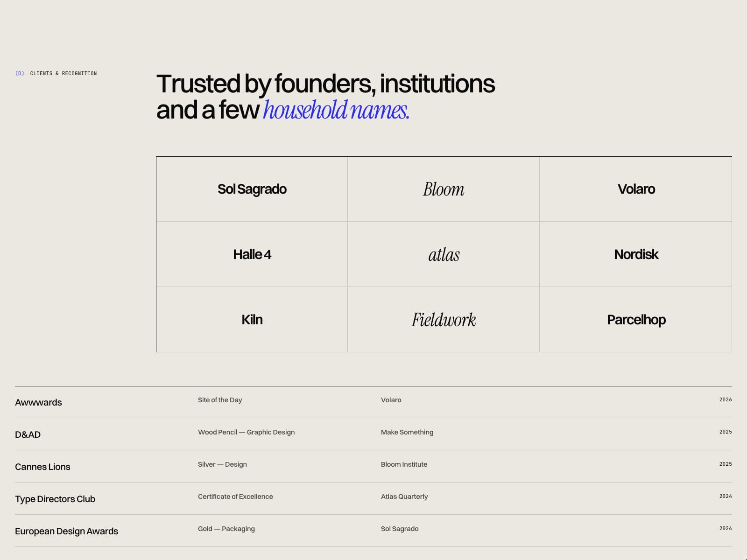Screen dimensions: 747x560
Task: Click 2024 year in Type Directors Club row
Action: (726, 496)
